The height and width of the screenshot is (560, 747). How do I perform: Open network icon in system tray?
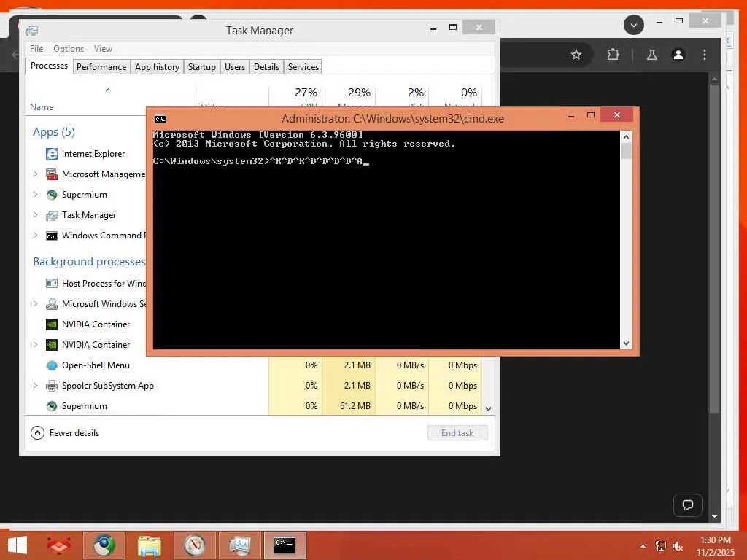click(660, 545)
